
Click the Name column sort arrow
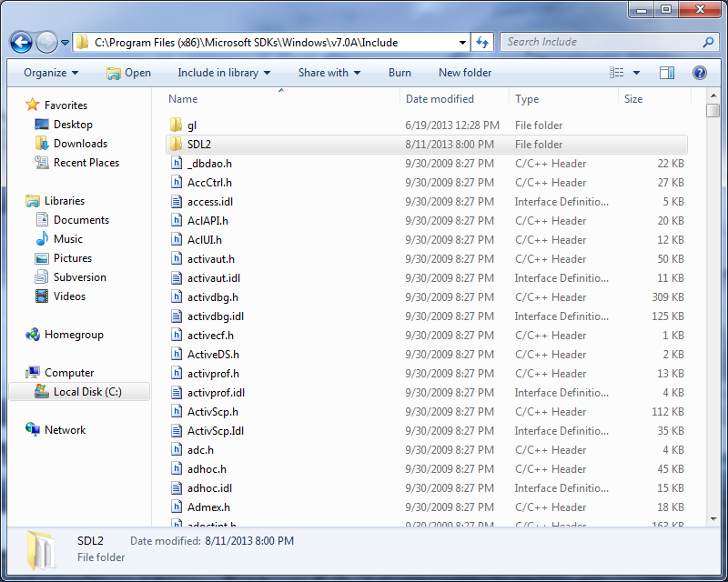[x=282, y=92]
